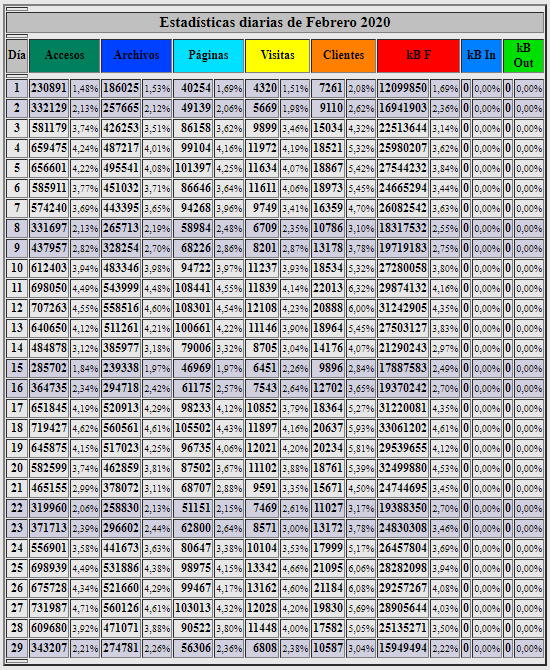This screenshot has width=550, height=670.
Task: Select the green kB Out header
Action: pyautogui.click(x=524, y=56)
